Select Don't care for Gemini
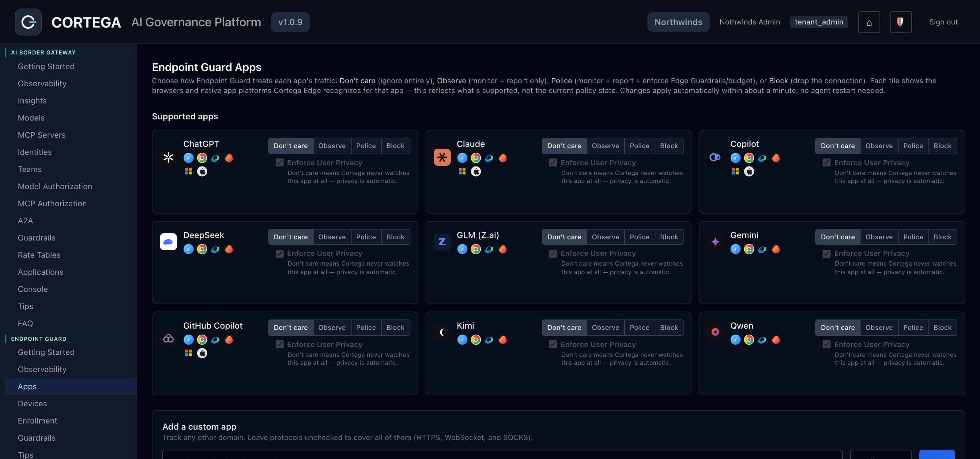The width and height of the screenshot is (980, 459). point(838,237)
